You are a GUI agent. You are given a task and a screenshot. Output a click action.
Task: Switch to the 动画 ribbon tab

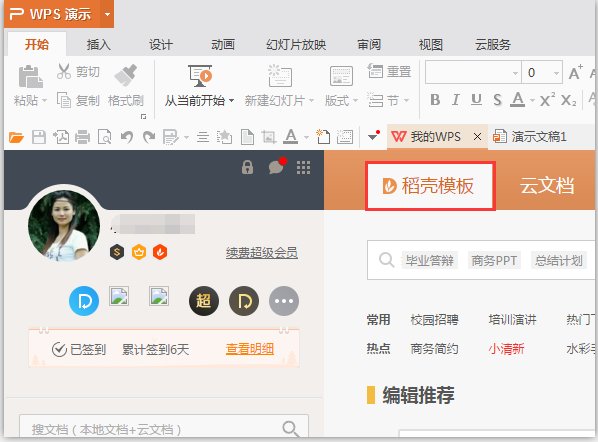[x=223, y=45]
